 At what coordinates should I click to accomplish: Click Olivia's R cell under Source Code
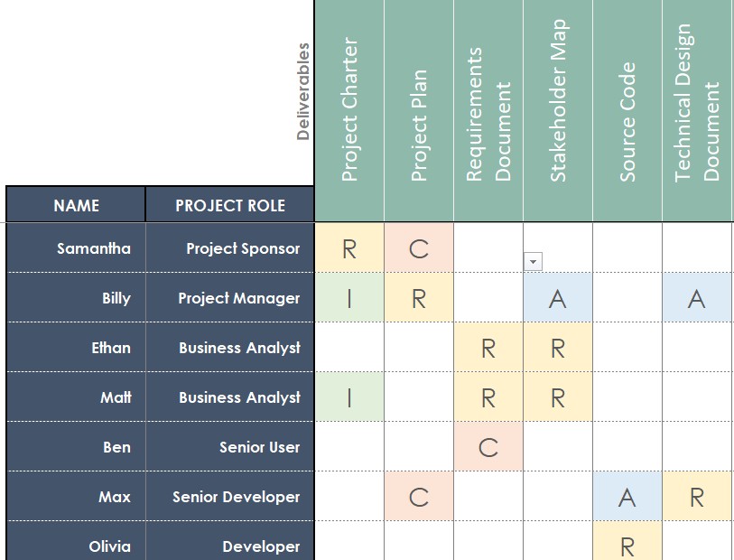tap(627, 546)
